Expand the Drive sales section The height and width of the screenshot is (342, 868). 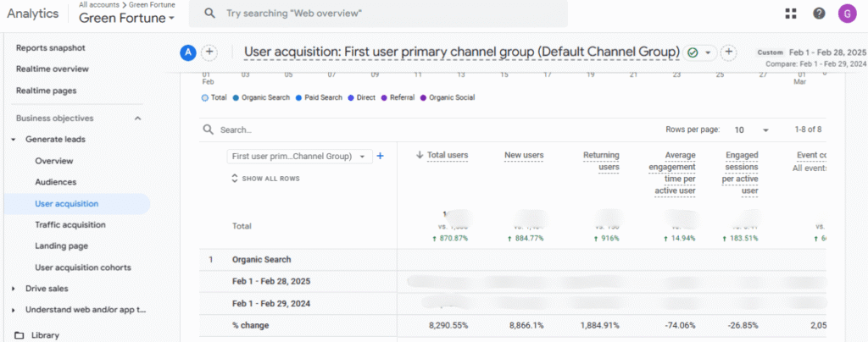pos(14,289)
